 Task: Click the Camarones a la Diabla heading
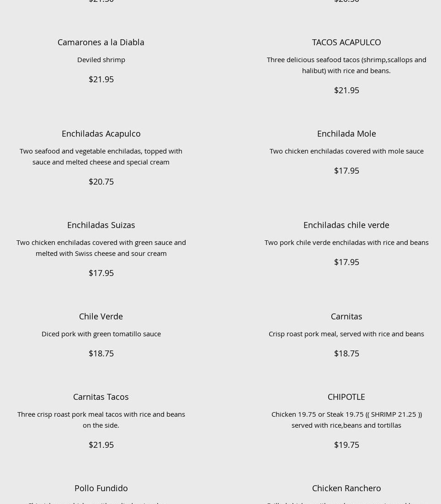(x=101, y=42)
